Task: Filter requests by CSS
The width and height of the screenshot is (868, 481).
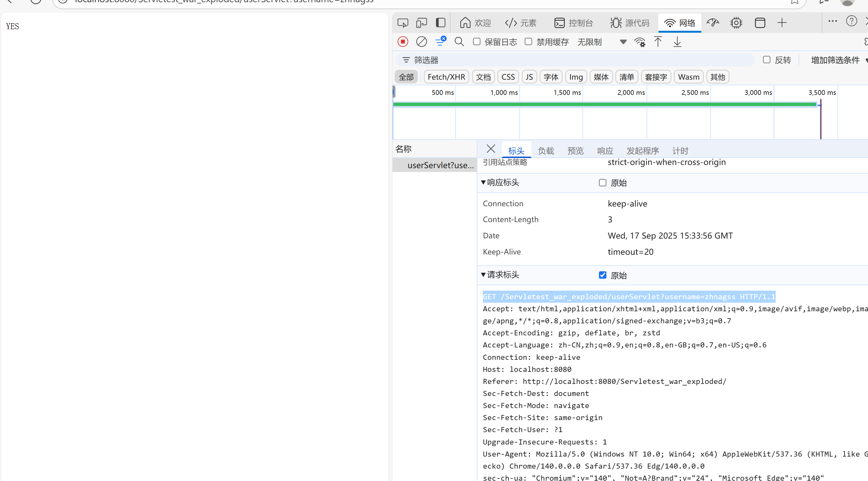Action: pyautogui.click(x=508, y=77)
